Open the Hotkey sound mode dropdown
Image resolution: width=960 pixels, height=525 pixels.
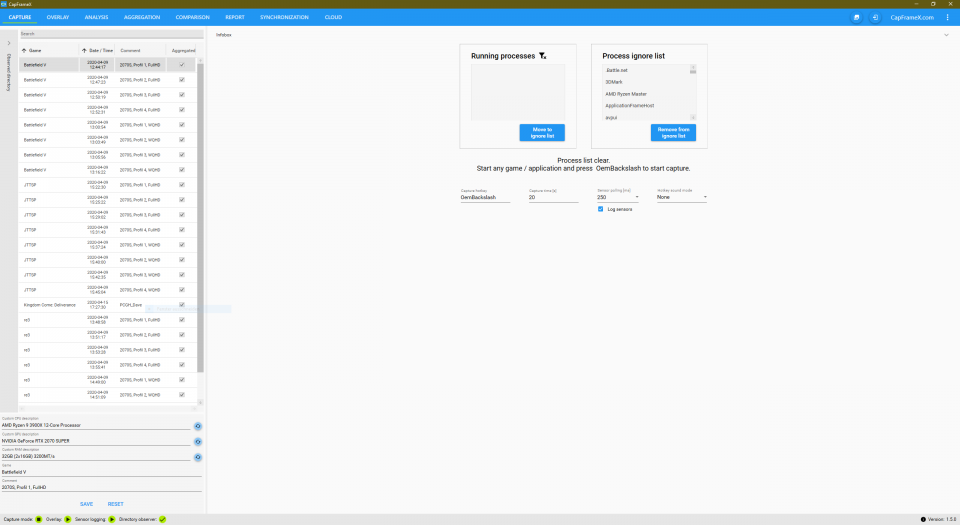pyautogui.click(x=681, y=197)
